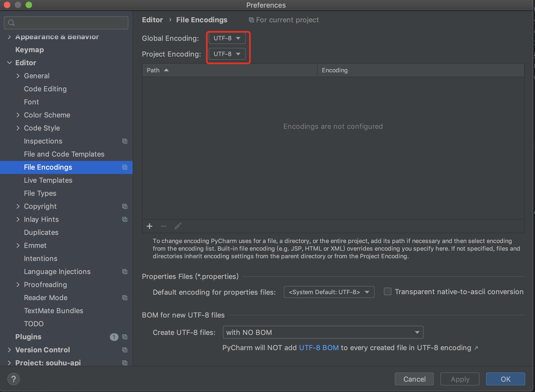
Task: Select the Keymap settings item
Action: pos(30,50)
